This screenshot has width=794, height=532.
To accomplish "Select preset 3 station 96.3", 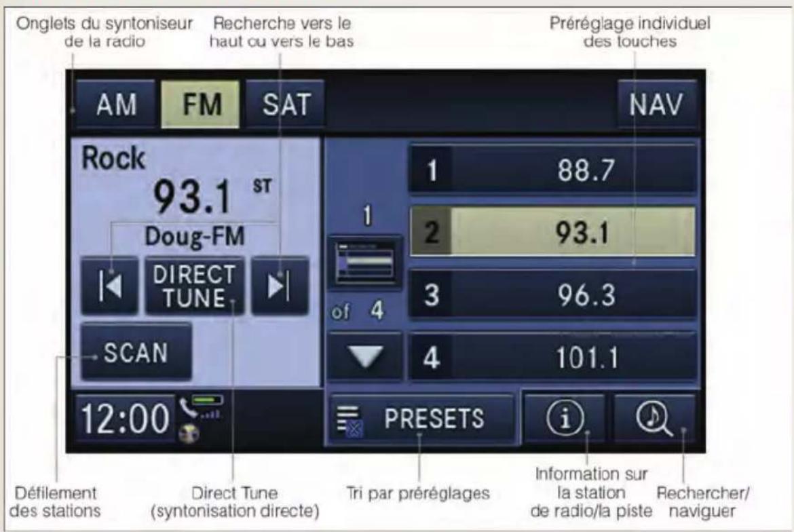I will 552,294.
